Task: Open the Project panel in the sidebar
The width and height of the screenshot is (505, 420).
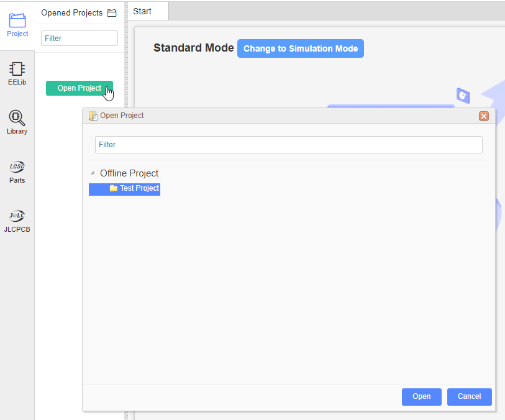Action: click(x=17, y=25)
